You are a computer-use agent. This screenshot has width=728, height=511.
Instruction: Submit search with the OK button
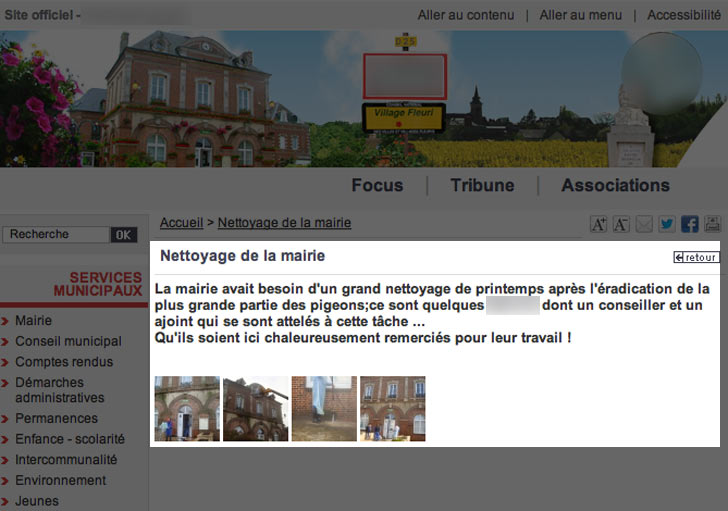pyautogui.click(x=123, y=235)
